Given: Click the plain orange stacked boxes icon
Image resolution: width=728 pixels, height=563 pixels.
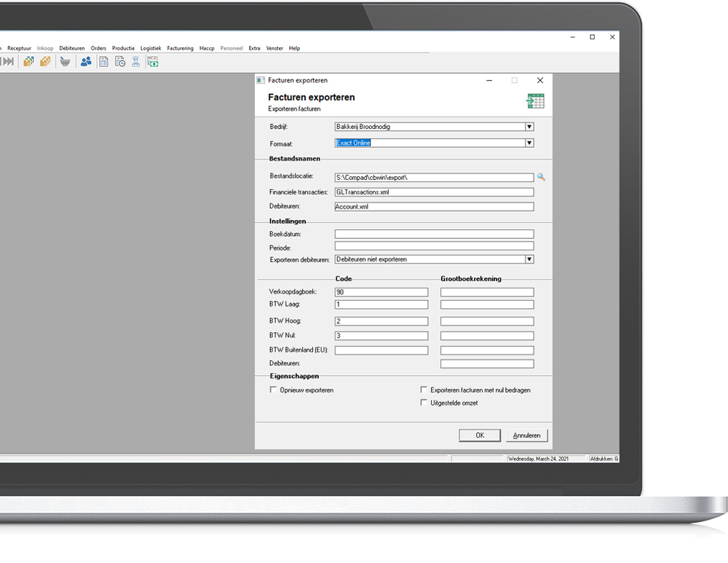Looking at the screenshot, I should tap(45, 61).
